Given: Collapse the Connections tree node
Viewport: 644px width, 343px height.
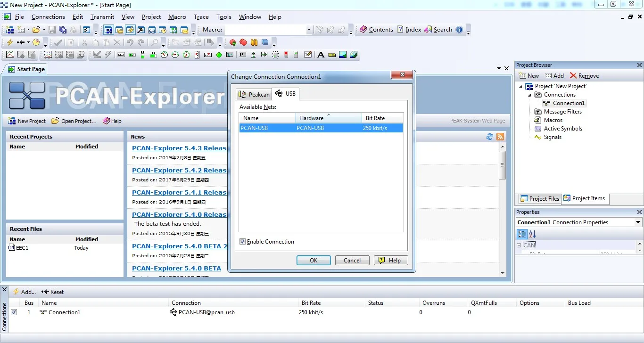Looking at the screenshot, I should click(x=530, y=95).
